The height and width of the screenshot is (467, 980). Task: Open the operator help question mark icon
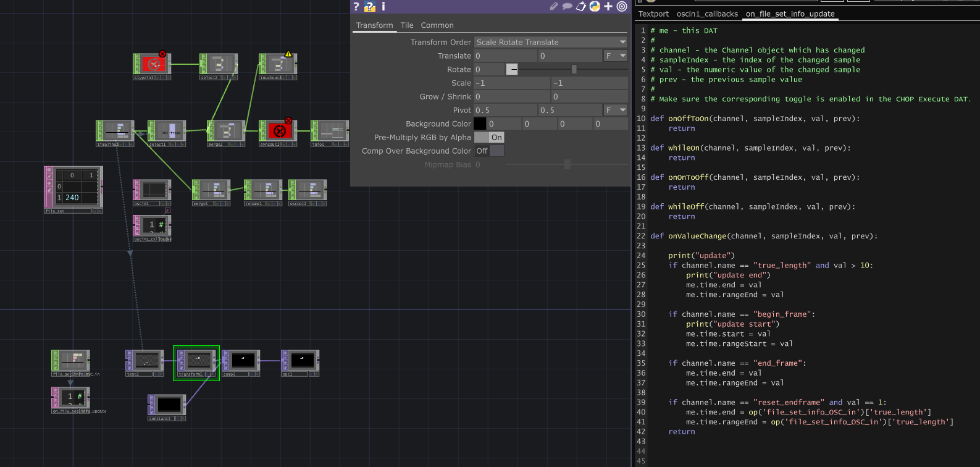[x=356, y=6]
